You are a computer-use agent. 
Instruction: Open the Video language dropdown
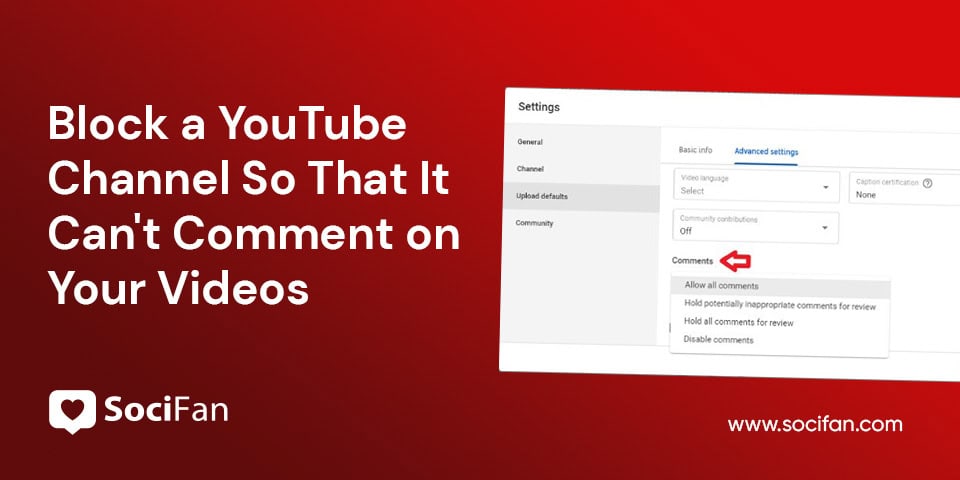tap(756, 186)
